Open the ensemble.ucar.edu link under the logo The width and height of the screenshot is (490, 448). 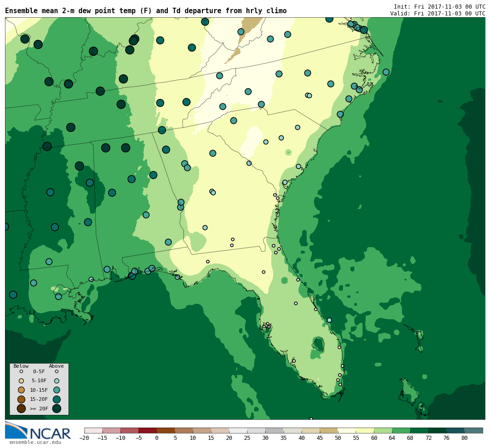point(35,443)
